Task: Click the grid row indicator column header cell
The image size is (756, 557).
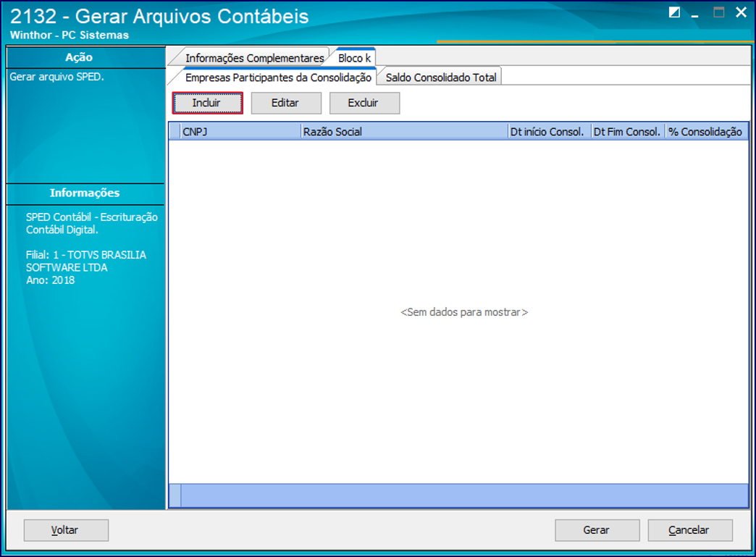Action: [x=175, y=132]
